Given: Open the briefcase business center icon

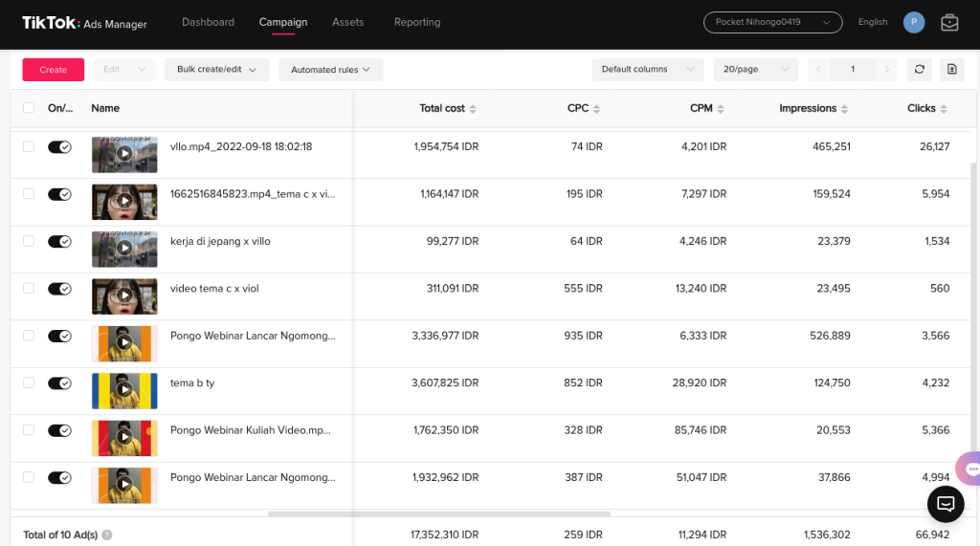Looking at the screenshot, I should tap(949, 22).
